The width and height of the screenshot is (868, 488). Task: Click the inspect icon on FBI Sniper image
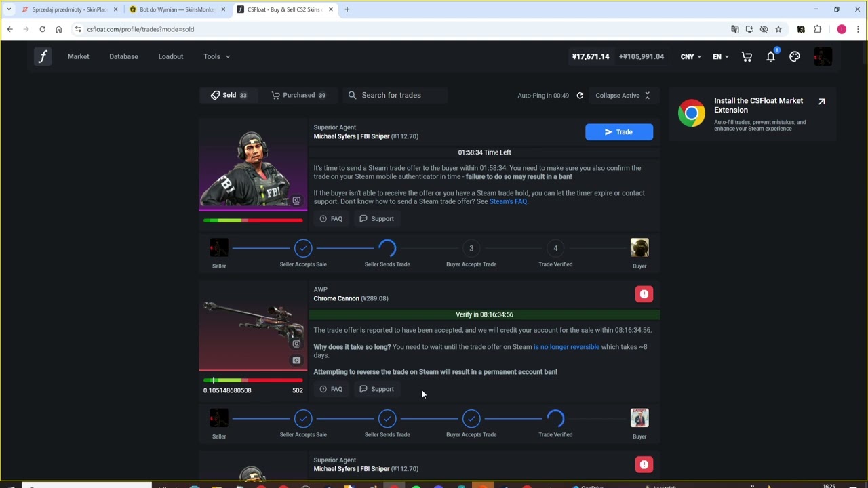click(296, 201)
